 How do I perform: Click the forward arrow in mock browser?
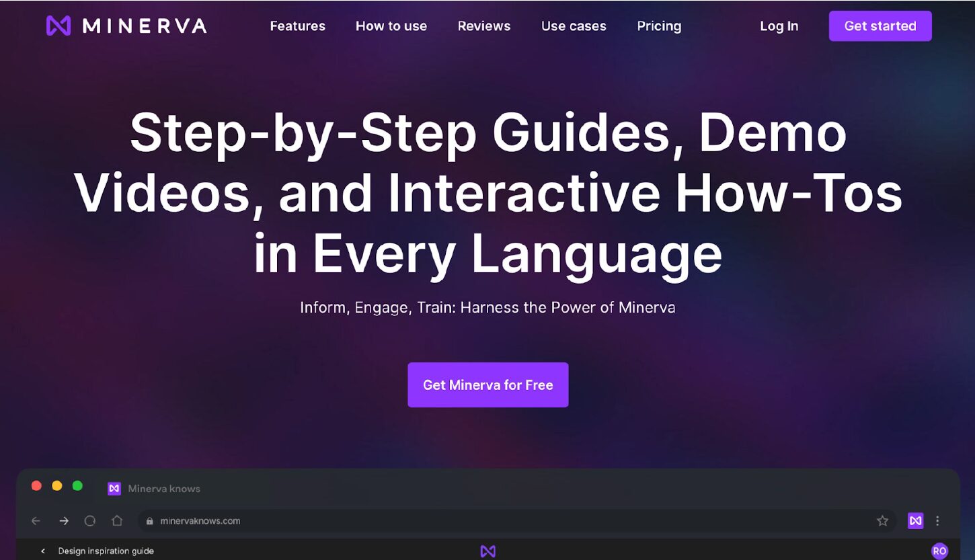point(64,521)
